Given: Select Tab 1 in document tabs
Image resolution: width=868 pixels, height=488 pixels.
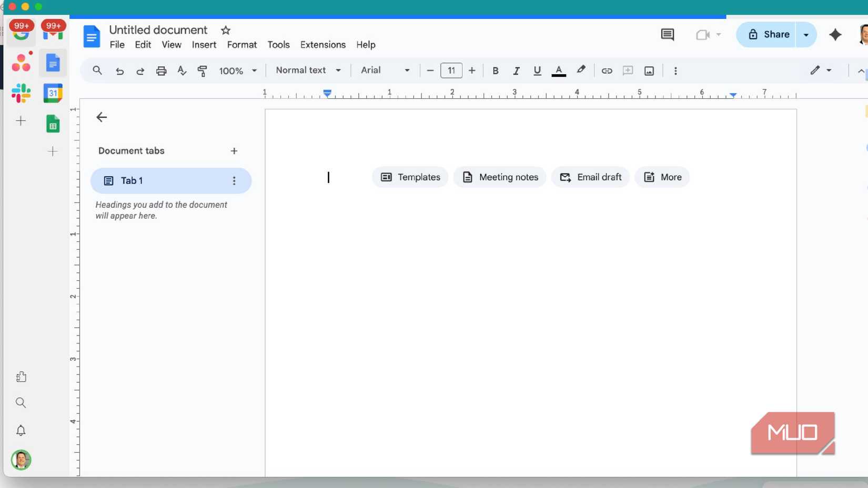Looking at the screenshot, I should (x=171, y=181).
